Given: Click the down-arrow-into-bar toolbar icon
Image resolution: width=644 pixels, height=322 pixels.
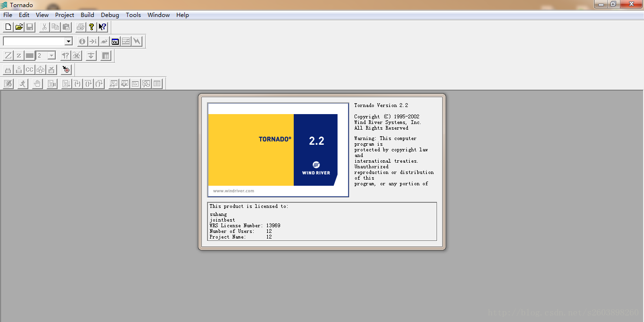Looking at the screenshot, I should coord(91,56).
